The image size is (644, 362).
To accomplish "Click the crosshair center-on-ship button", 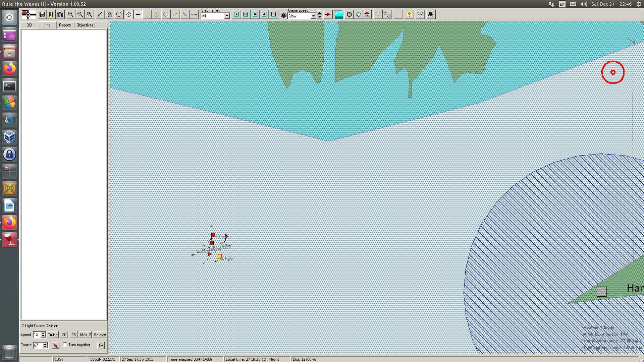I will [x=101, y=345].
